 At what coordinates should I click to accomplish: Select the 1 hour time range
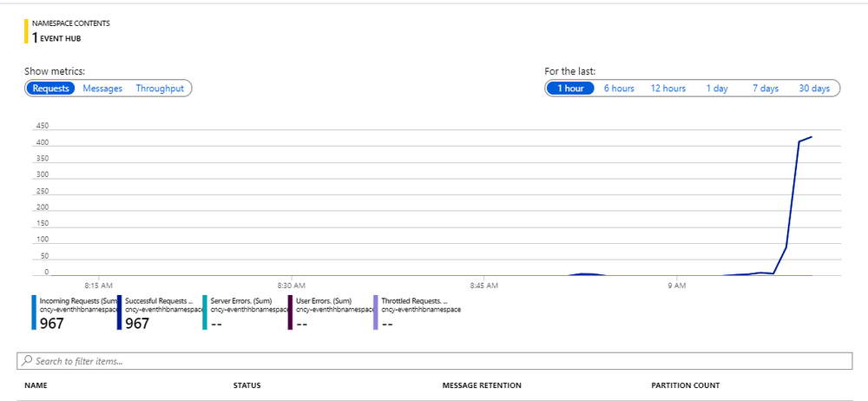coord(570,89)
